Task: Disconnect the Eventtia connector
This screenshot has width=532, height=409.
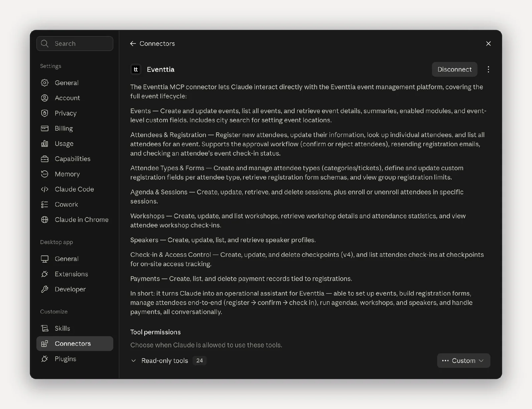Action: click(455, 69)
